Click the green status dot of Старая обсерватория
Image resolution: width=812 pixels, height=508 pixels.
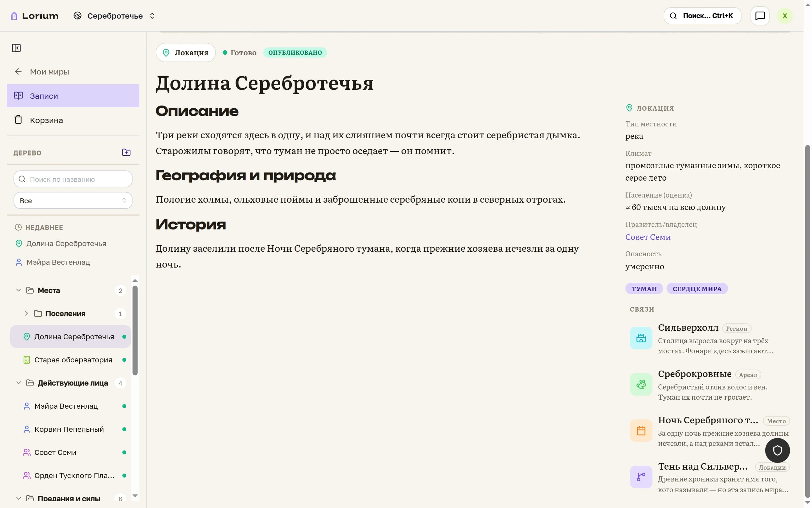(124, 360)
